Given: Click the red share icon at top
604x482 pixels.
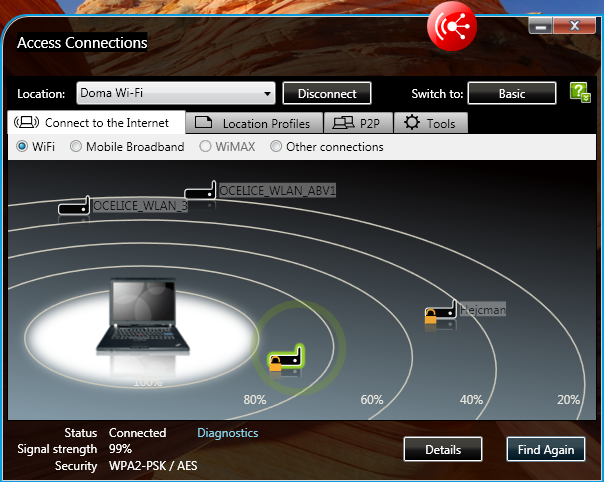Looking at the screenshot, I should coord(452,27).
